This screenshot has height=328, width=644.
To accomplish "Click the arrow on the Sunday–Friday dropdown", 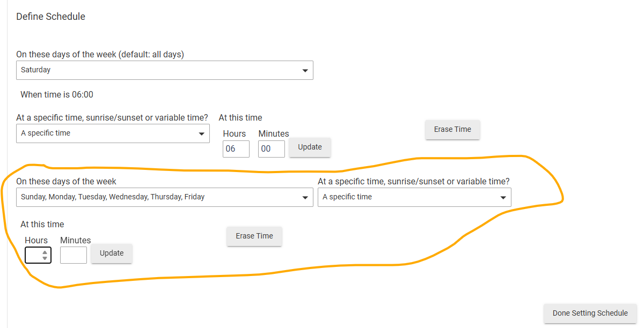I will (305, 198).
